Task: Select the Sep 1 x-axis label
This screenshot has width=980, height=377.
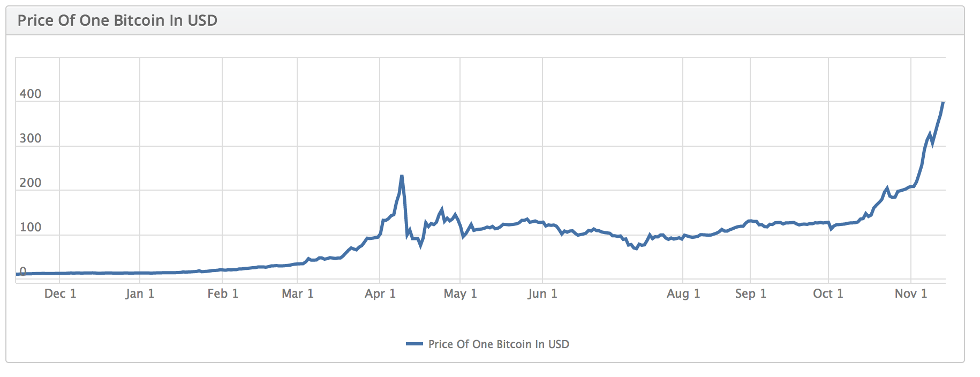Action: click(751, 293)
